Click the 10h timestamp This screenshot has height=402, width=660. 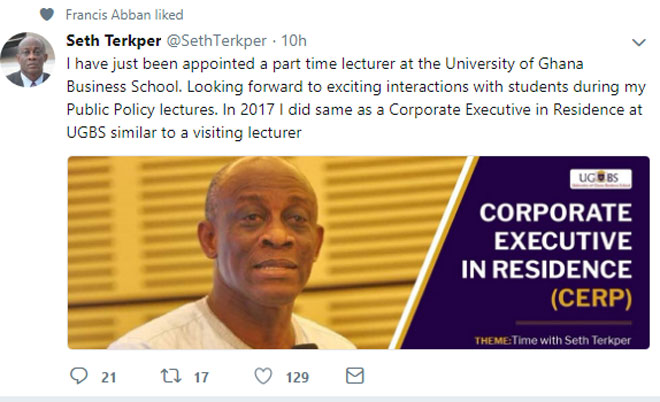click(x=294, y=41)
